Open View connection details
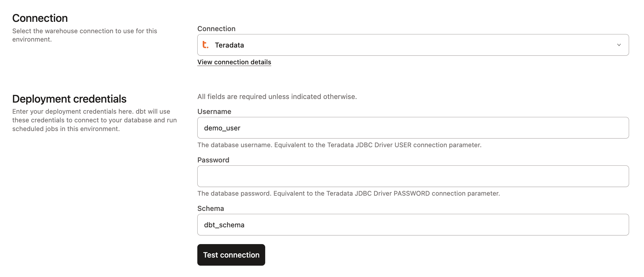Image resolution: width=644 pixels, height=277 pixels. pyautogui.click(x=234, y=62)
